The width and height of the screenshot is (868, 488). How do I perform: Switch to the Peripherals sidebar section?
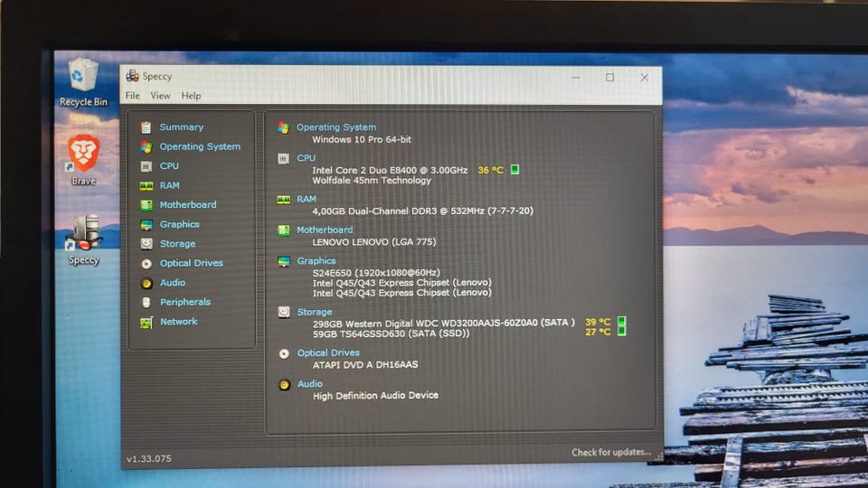coord(185,302)
